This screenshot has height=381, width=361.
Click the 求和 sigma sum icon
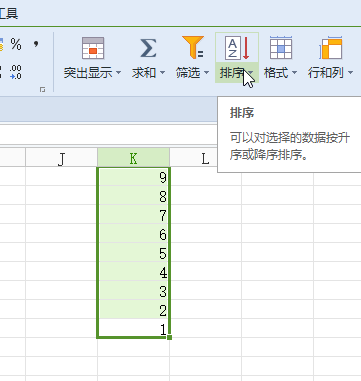[x=148, y=48]
